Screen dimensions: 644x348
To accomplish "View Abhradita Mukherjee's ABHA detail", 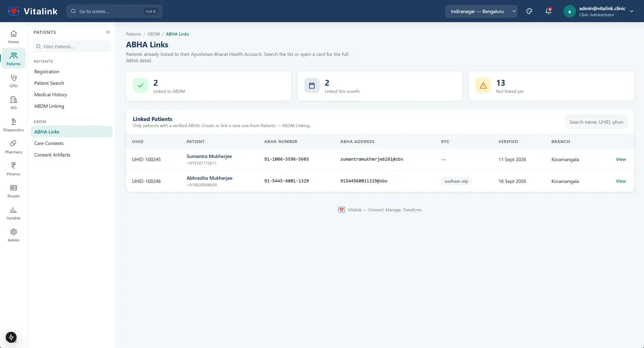I will click(621, 181).
